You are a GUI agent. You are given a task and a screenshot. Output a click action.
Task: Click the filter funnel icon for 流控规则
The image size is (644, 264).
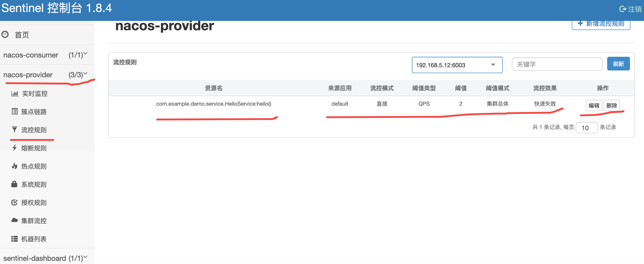15,130
